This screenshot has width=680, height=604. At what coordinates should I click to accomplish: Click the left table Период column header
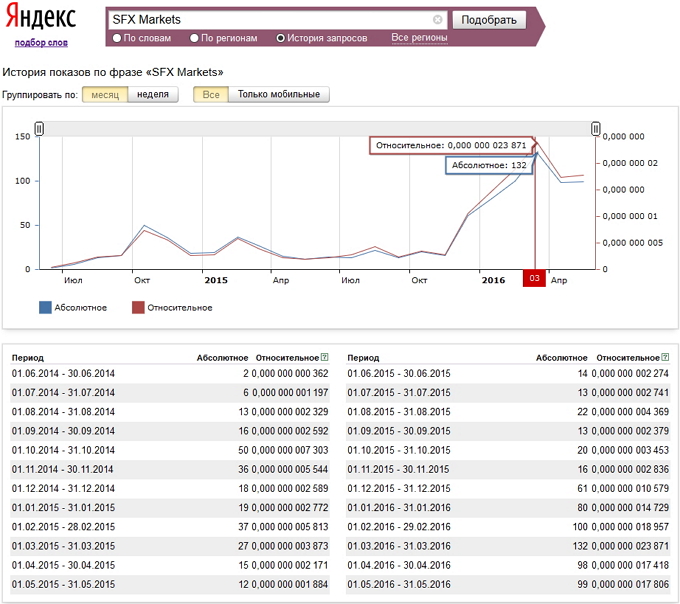pos(28,358)
